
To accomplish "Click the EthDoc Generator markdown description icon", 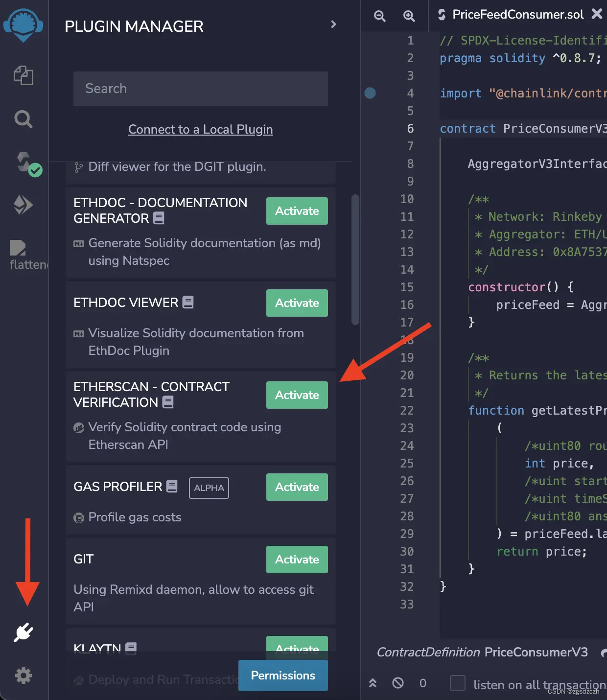I will click(x=79, y=243).
